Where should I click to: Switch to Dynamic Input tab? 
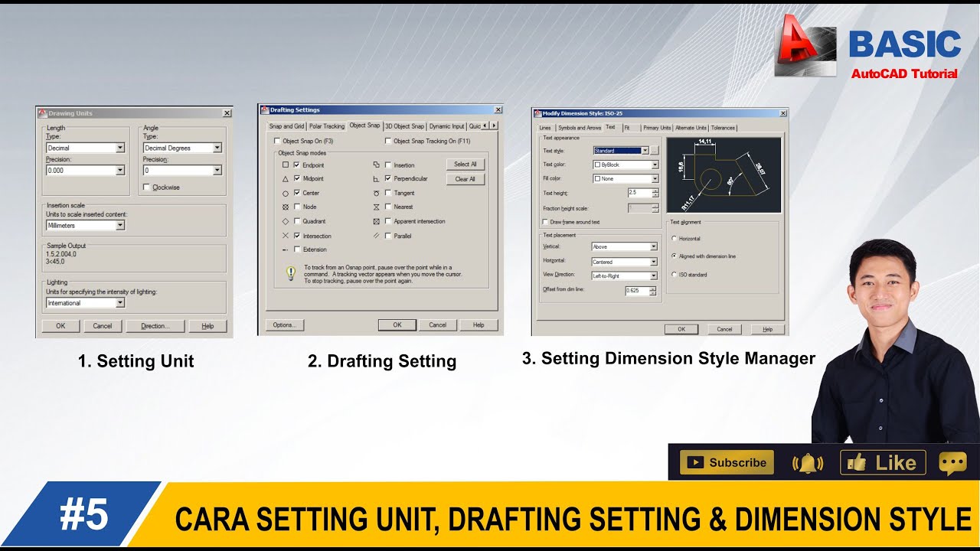coord(446,126)
